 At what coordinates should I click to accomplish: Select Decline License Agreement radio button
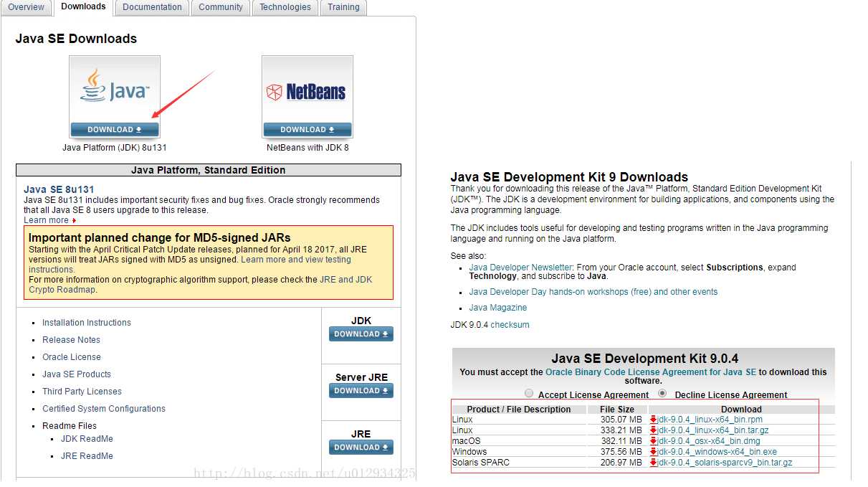click(x=662, y=394)
